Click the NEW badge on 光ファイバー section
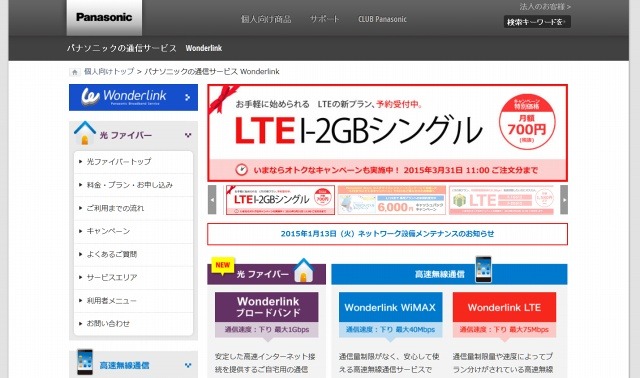 pos(222,265)
